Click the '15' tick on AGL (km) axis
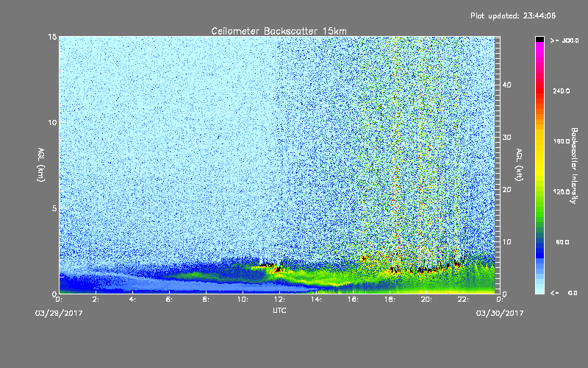 point(52,38)
